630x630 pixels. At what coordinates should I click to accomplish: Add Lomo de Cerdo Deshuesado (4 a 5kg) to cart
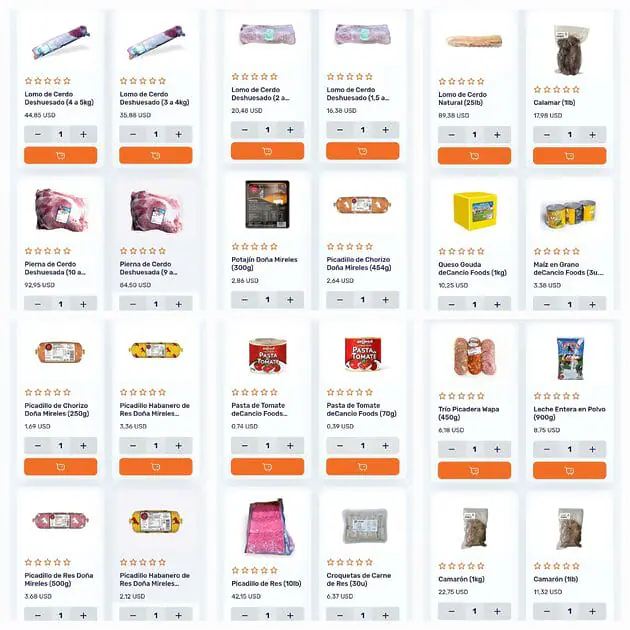pyautogui.click(x=60, y=155)
